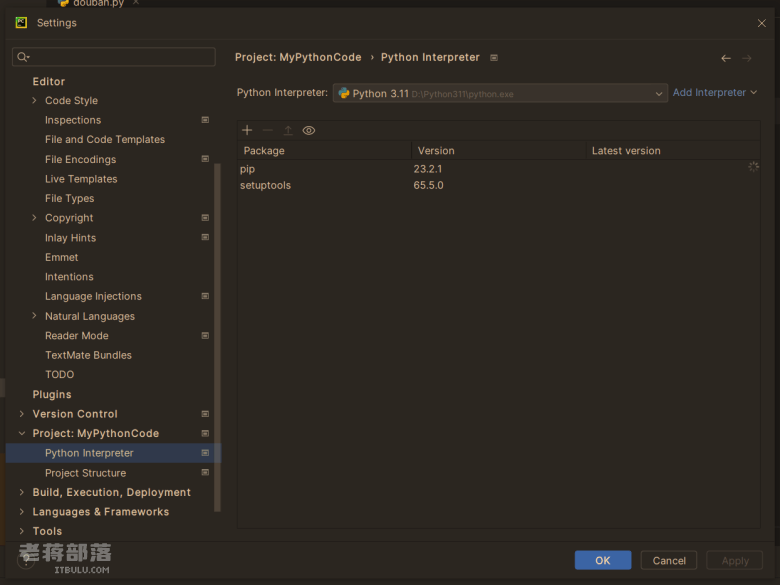Click into the settings search field
This screenshot has width=780, height=585.
coord(114,57)
